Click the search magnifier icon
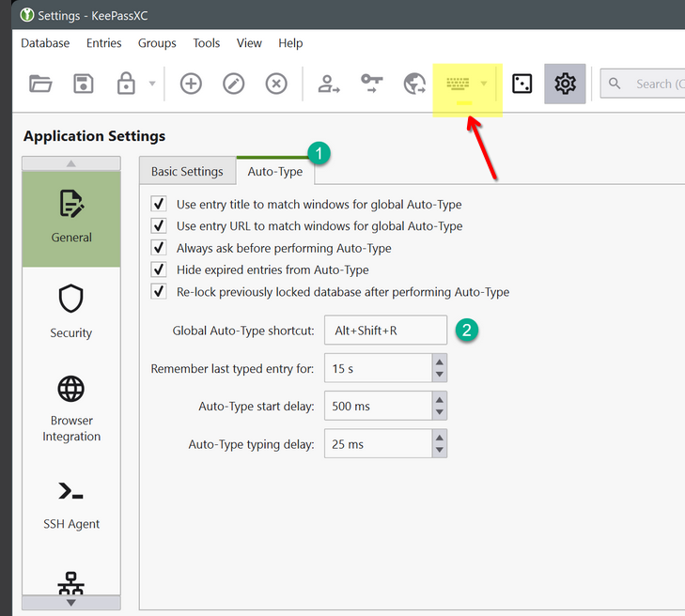685x616 pixels. [615, 84]
